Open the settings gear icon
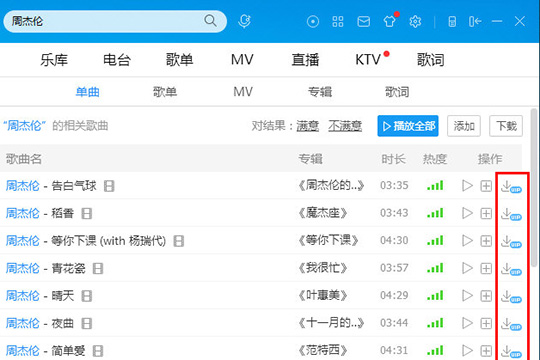The height and width of the screenshot is (360, 540). coord(415,22)
